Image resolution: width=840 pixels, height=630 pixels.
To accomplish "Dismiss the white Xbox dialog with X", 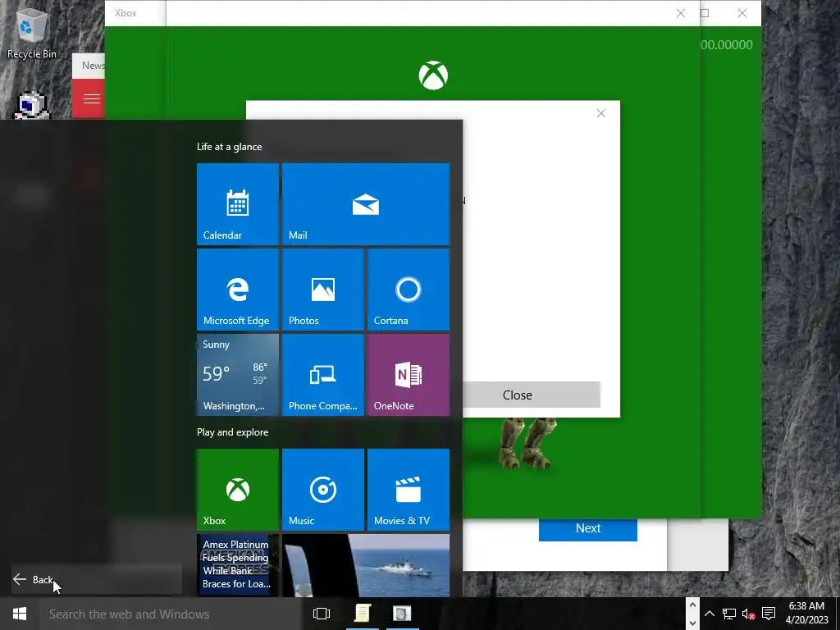I will point(601,113).
